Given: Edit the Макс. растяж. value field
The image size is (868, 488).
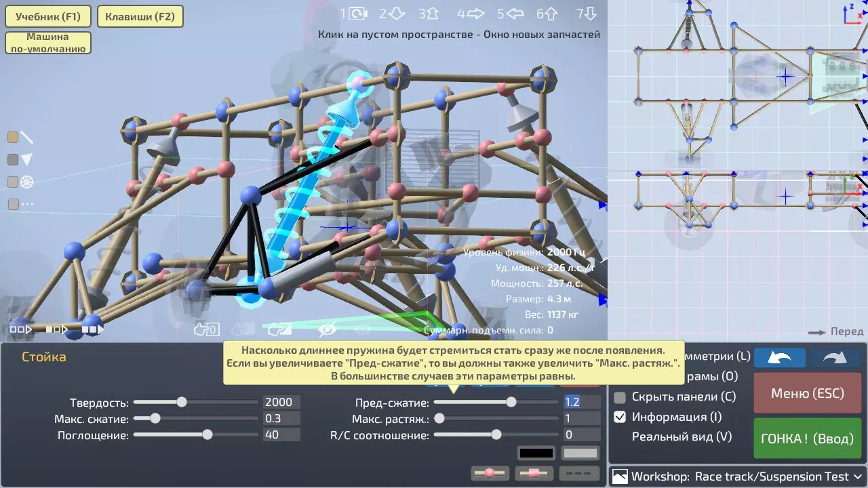Looking at the screenshot, I should click(583, 418).
